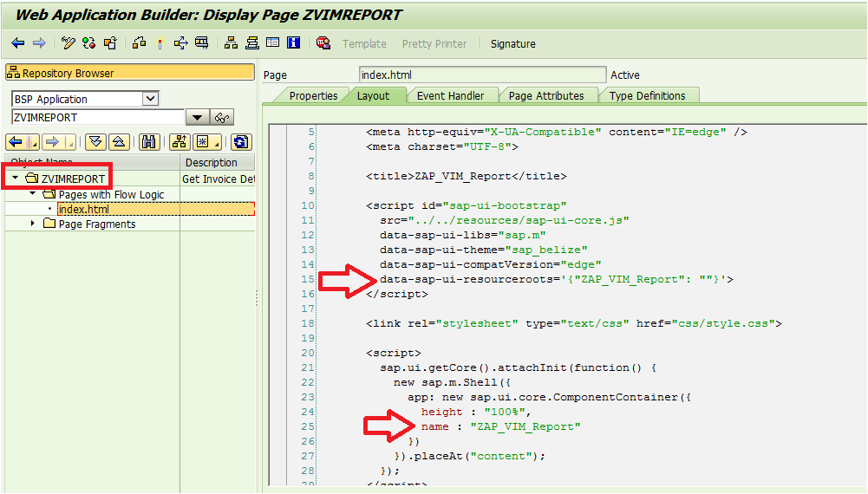Viewport: 868px width, 494px height.
Task: Go forward with the right arrow in top toolbar
Action: coord(39,43)
